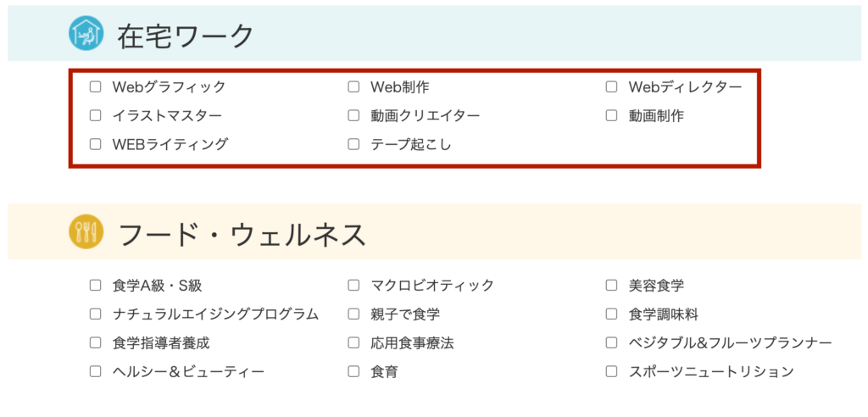The width and height of the screenshot is (868, 417).
Task: Check the 動画クリエイター option
Action: [353, 116]
